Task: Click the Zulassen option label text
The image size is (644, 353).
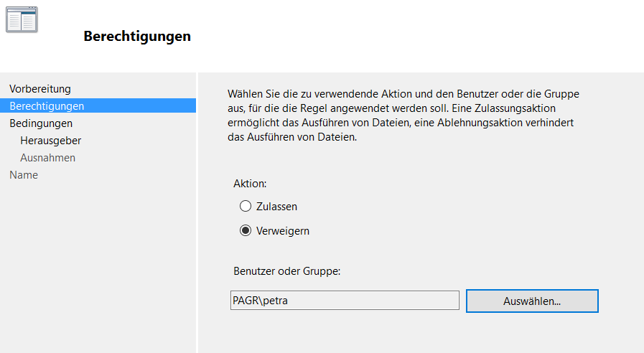Action: pos(276,207)
